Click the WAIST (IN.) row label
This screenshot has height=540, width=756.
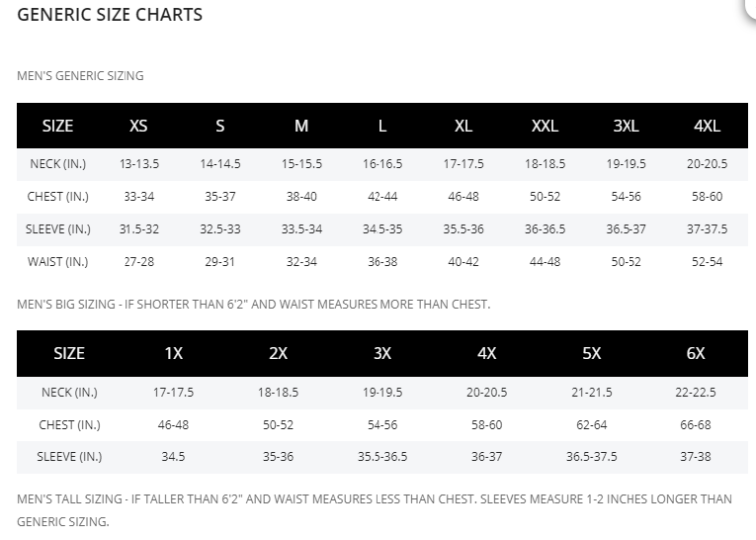[x=57, y=262]
